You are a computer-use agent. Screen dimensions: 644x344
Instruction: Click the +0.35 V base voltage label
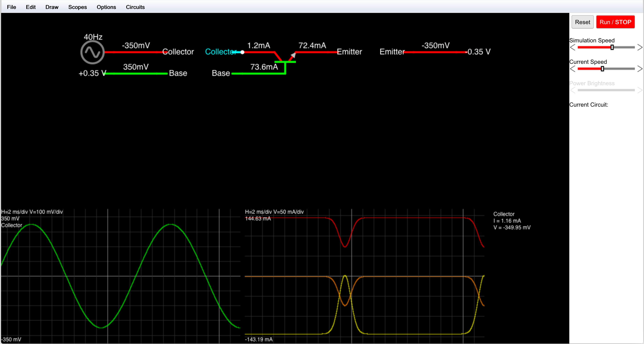[92, 73]
